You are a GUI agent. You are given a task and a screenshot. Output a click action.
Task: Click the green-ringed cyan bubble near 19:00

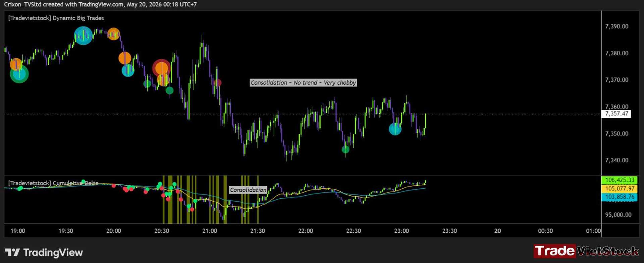19,74
